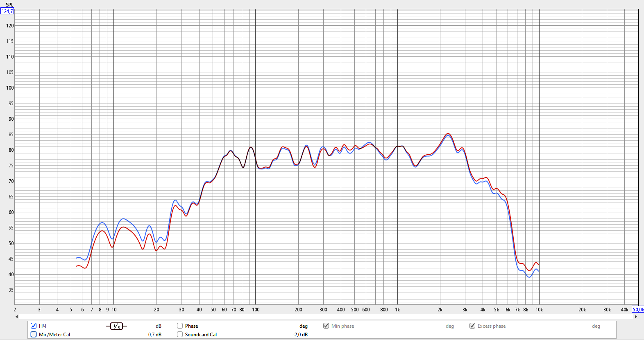Click the 20k frequency axis label
The height and width of the screenshot is (340, 644).
tap(582, 310)
